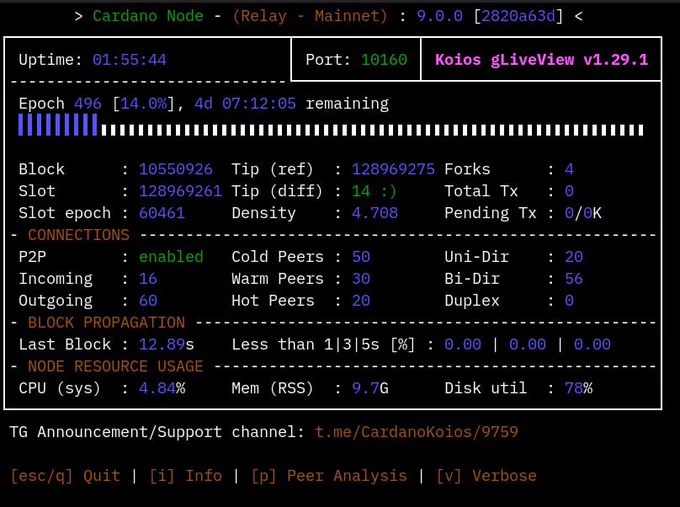This screenshot has height=507, width=680.
Task: Open the [p] Peer Analysis option
Action: pos(329,476)
